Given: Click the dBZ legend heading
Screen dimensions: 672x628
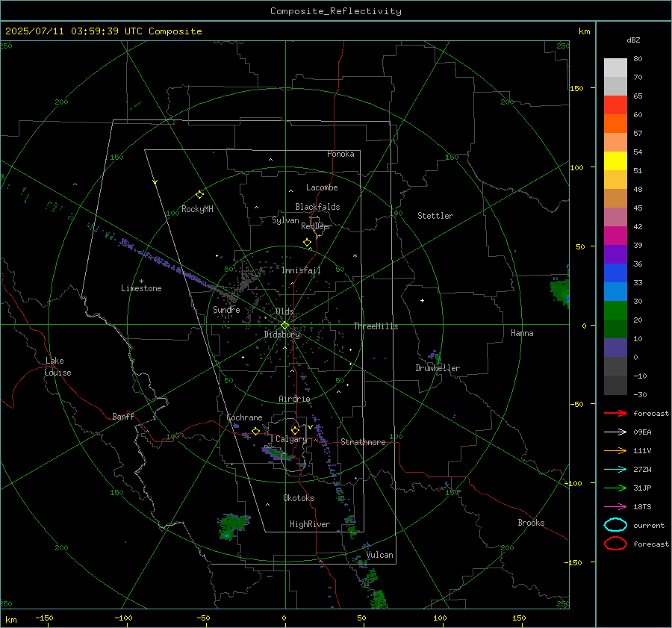Looking at the screenshot, I should (x=633, y=40).
